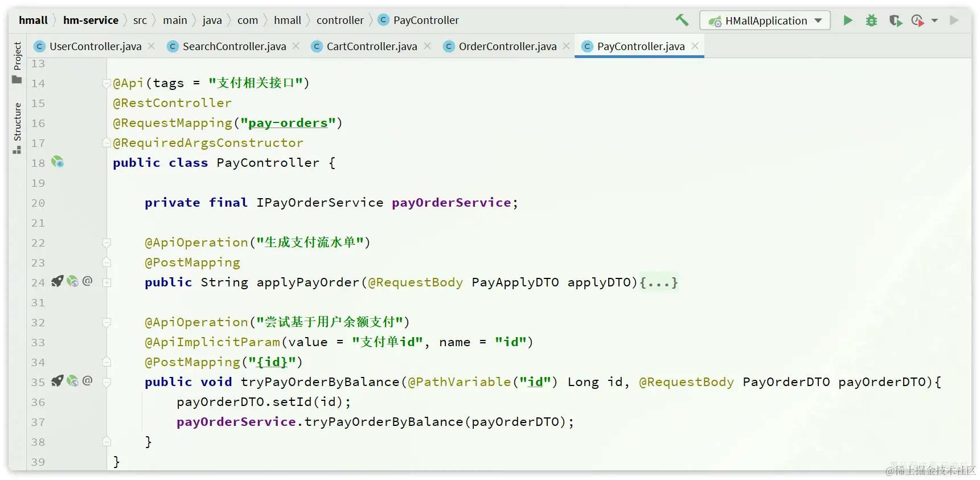Viewport: 980px width, 480px height.
Task: Run HMallApplication with the green play button
Action: pyautogui.click(x=848, y=20)
